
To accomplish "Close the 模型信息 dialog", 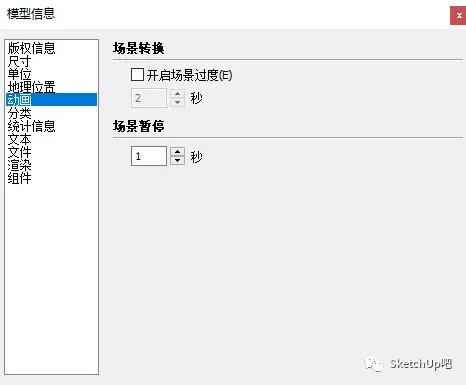I will tap(458, 16).
